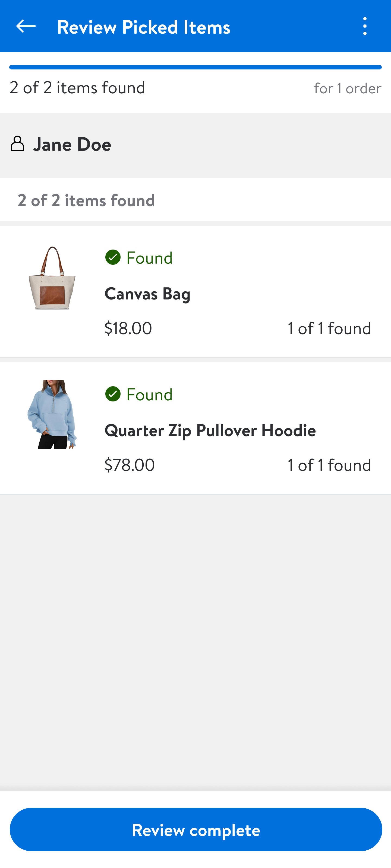Screen dimensions: 391x868
Task: Open the Quarter Zip Hoodie thumbnail
Action: coord(52,414)
